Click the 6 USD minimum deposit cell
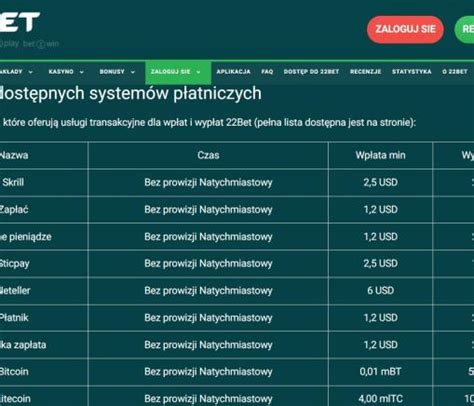The height and width of the screenshot is (406, 474). pos(380,291)
